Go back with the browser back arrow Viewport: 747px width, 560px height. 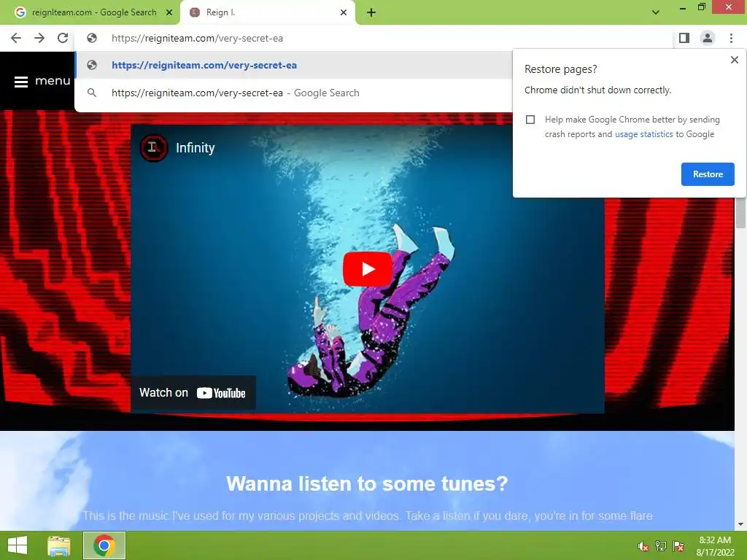[16, 38]
